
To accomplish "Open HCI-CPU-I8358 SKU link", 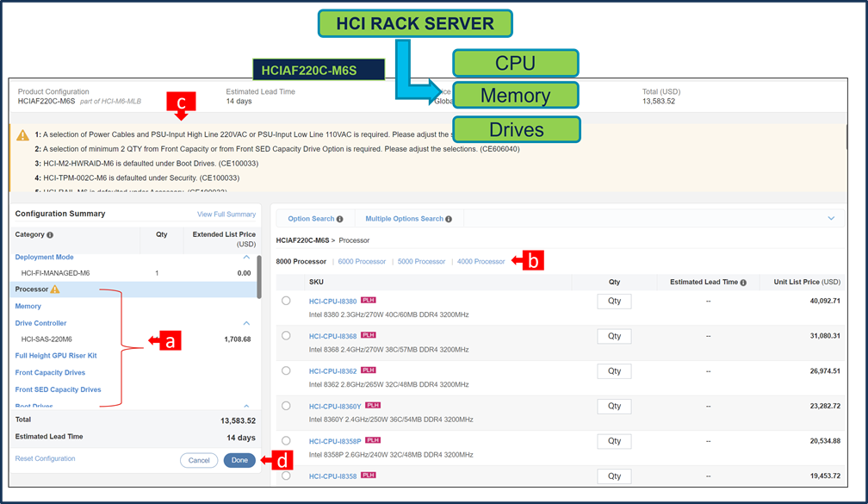I will click(x=332, y=476).
